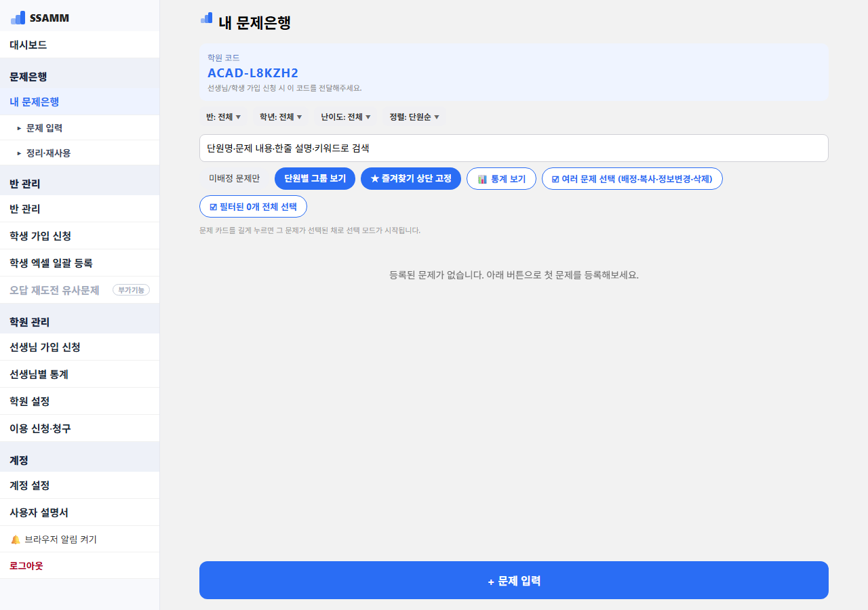
Task: Click the logo icon beside 내 문제은행 heading
Action: click(206, 18)
